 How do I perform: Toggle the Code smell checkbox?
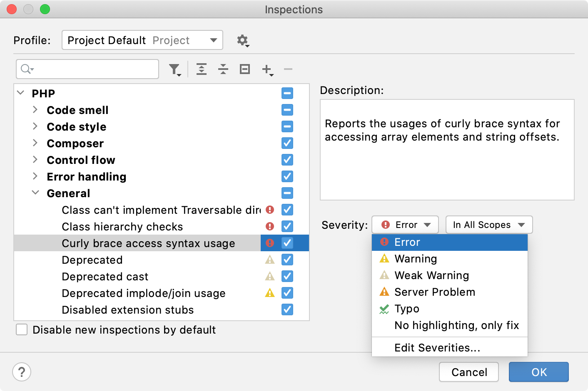point(287,110)
